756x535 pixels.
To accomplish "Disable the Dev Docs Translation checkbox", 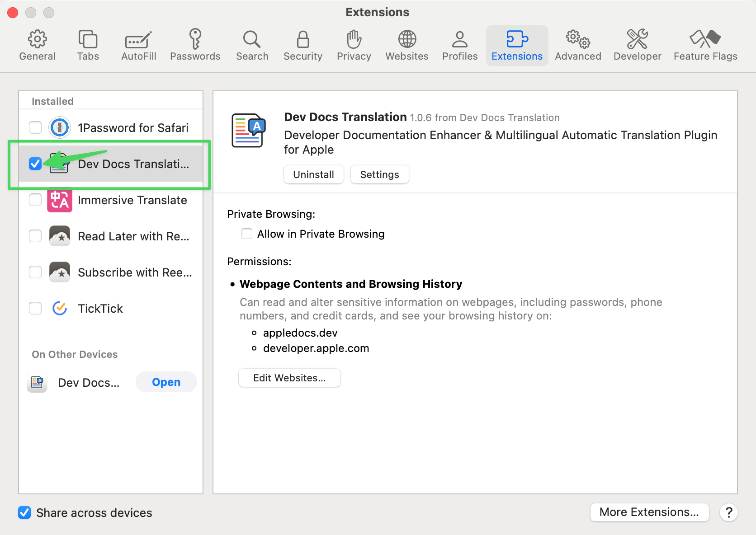I will pos(35,164).
